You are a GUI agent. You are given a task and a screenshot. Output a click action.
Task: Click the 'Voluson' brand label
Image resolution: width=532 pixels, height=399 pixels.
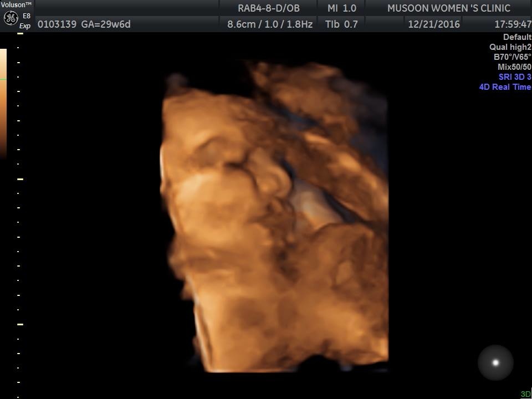16,4
